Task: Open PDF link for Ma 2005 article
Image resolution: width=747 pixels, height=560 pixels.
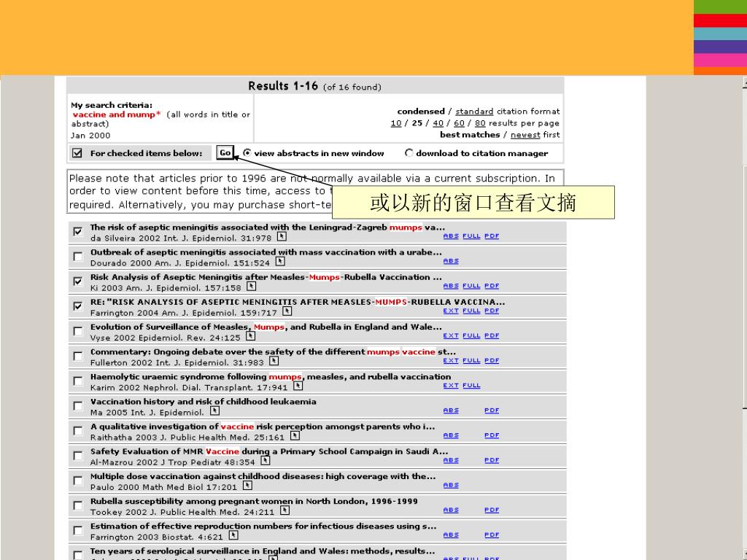Action: pos(492,411)
